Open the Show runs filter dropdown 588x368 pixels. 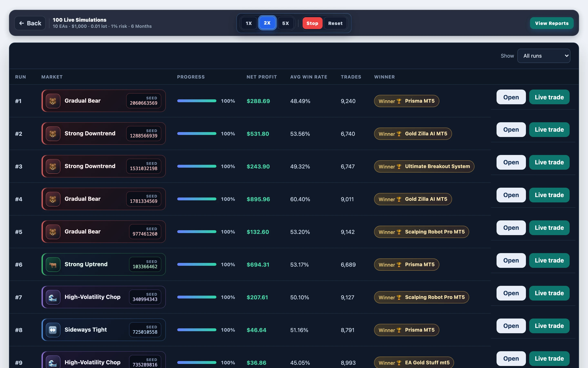(x=544, y=56)
